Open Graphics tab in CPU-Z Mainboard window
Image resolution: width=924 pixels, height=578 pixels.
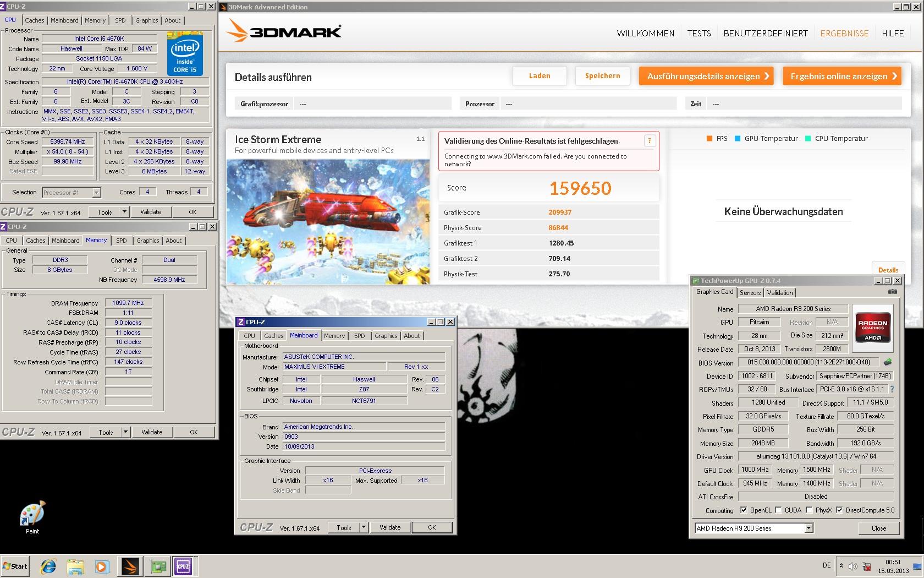386,336
